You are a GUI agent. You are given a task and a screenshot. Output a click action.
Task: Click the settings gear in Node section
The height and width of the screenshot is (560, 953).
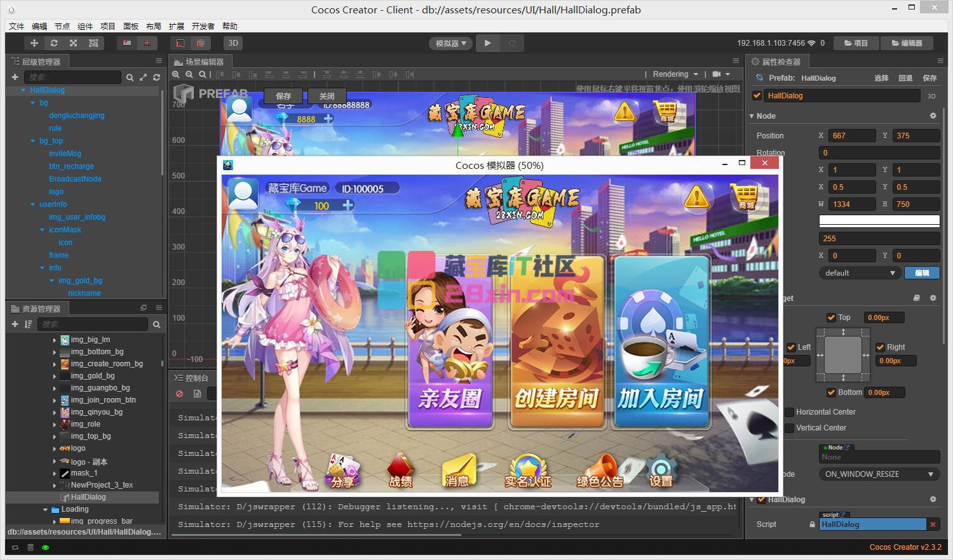[933, 116]
